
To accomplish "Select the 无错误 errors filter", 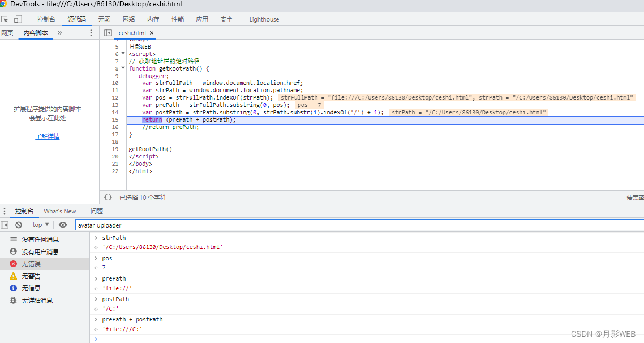I will [45, 264].
